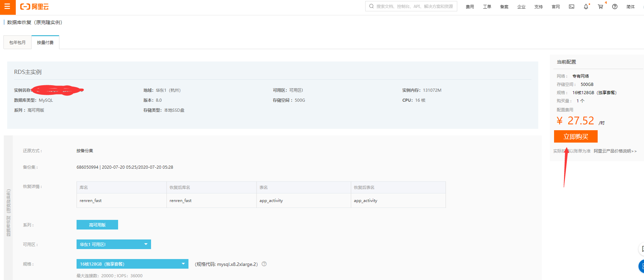Expand the 华东1 可用区I zone dropdown
Image resolution: width=644 pixels, height=280 pixels.
(x=114, y=244)
